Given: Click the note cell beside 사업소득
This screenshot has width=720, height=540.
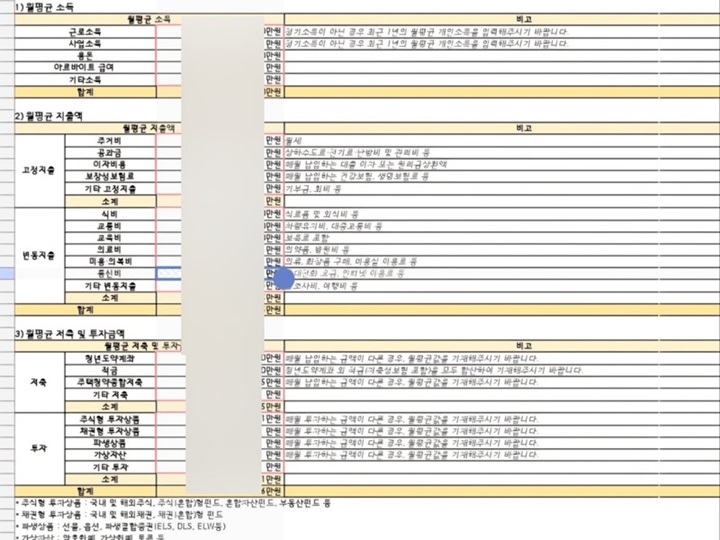Looking at the screenshot, I should 501,44.
